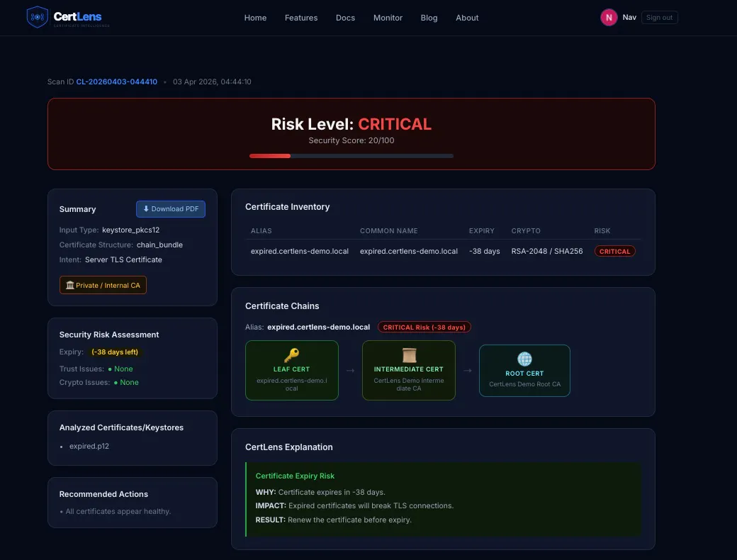Click the EXPIRY column header
The width and height of the screenshot is (737, 560).
[482, 231]
